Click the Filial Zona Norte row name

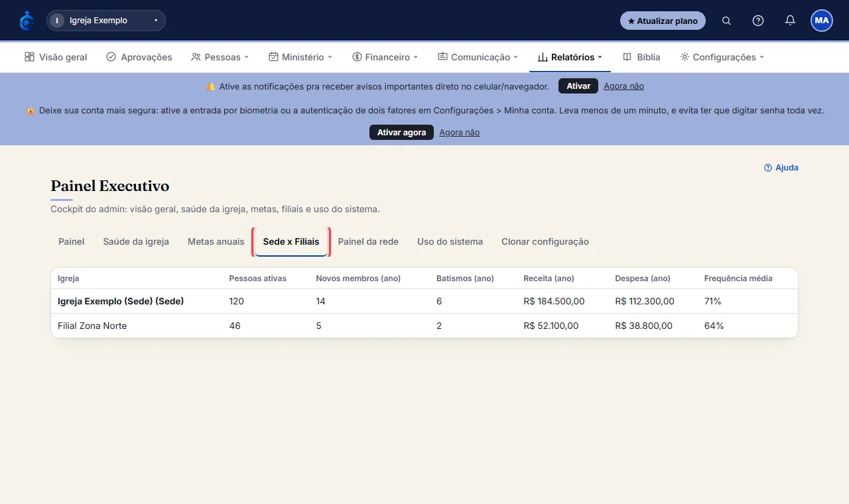(92, 326)
